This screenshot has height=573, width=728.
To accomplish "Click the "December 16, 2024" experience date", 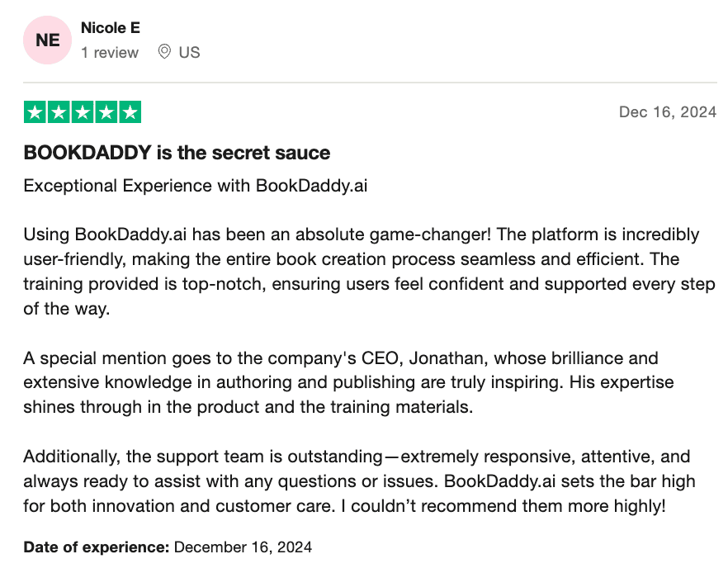I will pos(243,547).
